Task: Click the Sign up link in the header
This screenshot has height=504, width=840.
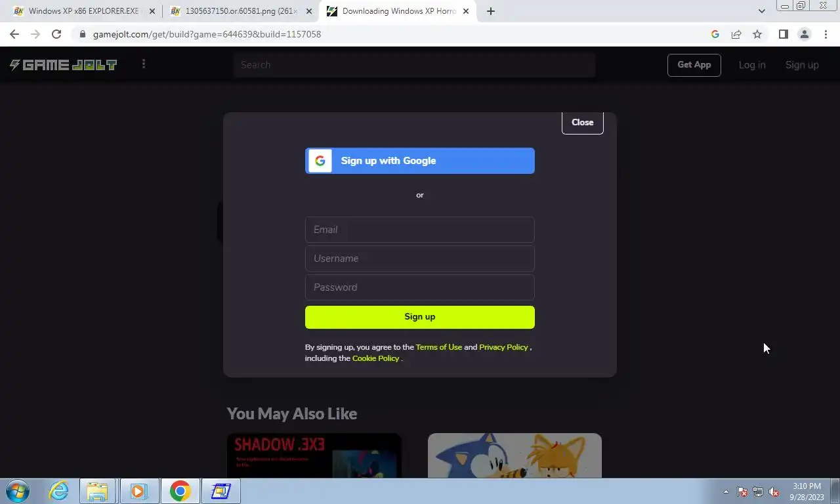Action: coord(802,65)
